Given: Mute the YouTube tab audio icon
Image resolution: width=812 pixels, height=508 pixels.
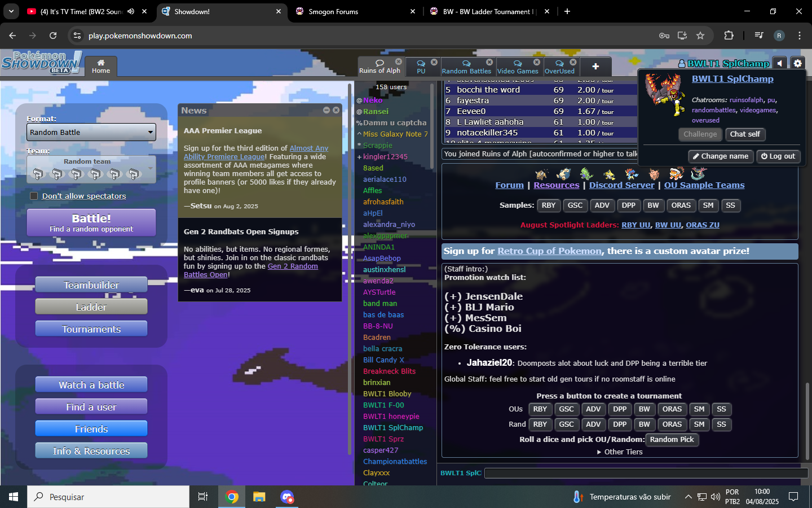Looking at the screenshot, I should pos(131,11).
